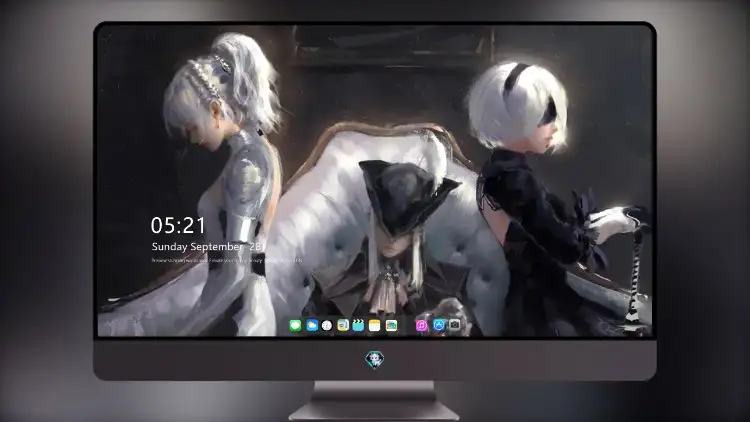
Task: Open the green Messages dock icon
Action: coord(295,326)
